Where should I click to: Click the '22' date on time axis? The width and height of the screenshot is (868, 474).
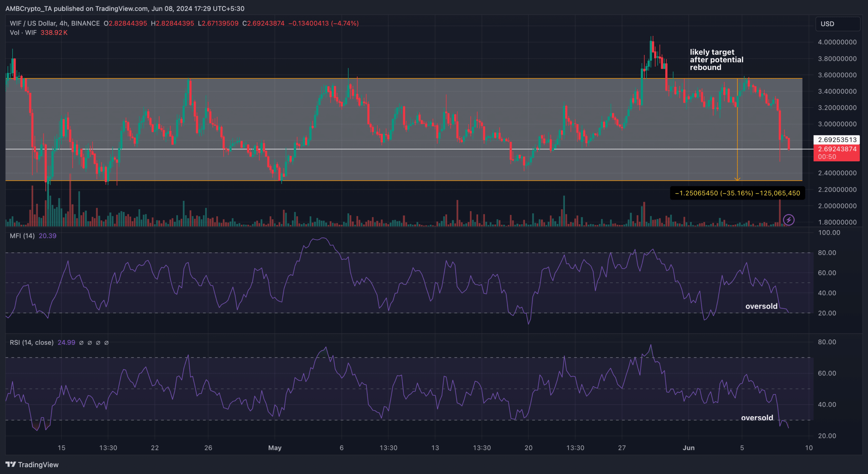click(x=155, y=448)
